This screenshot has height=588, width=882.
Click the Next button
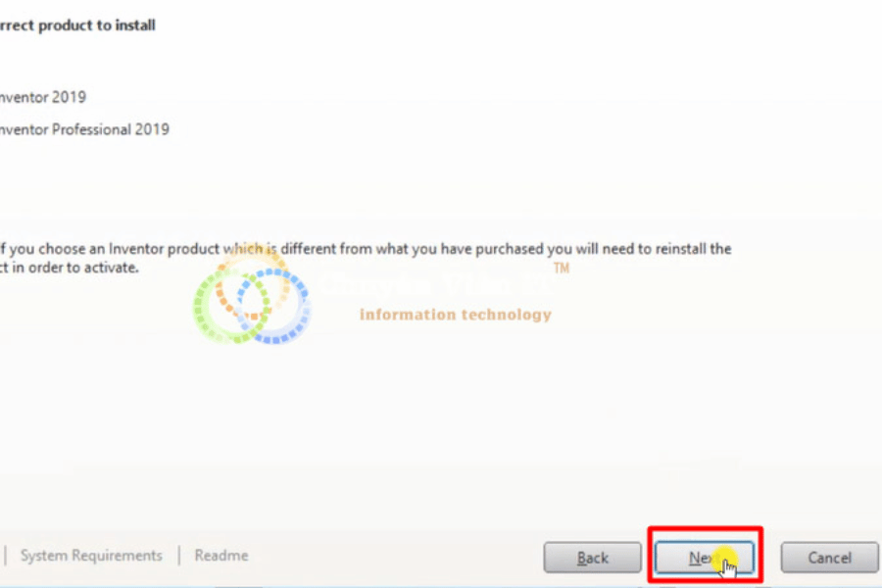(705, 557)
